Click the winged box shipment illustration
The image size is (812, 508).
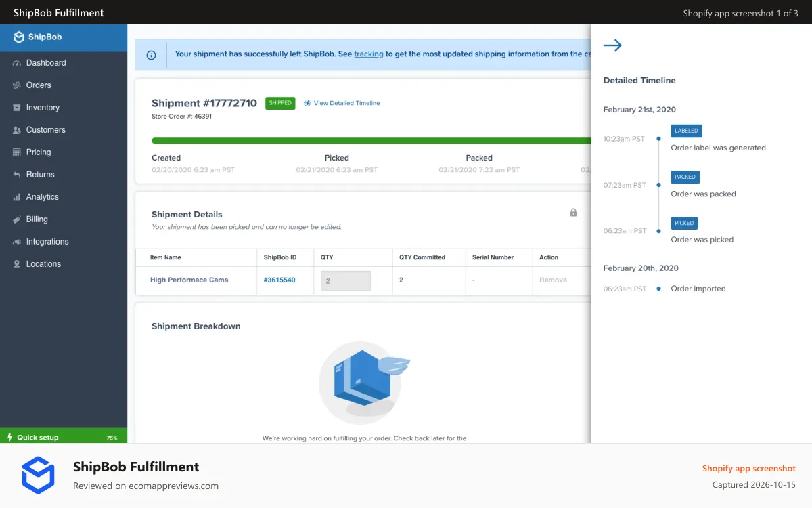363,383
